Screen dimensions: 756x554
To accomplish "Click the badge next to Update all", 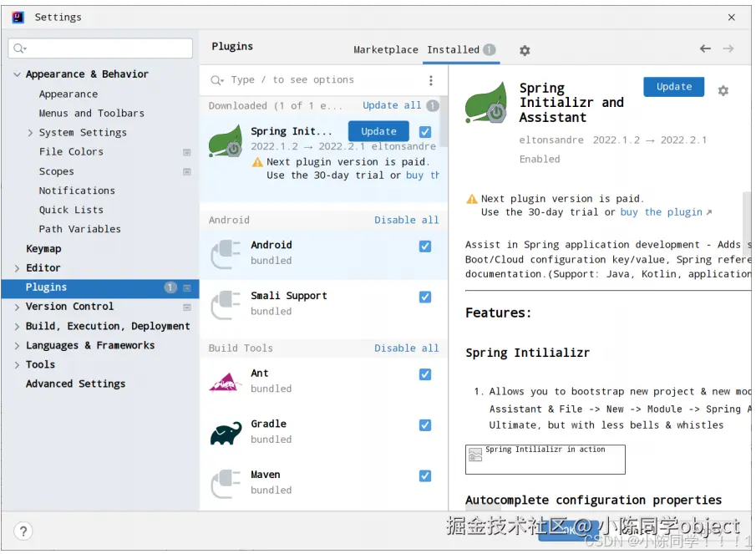I will (433, 105).
